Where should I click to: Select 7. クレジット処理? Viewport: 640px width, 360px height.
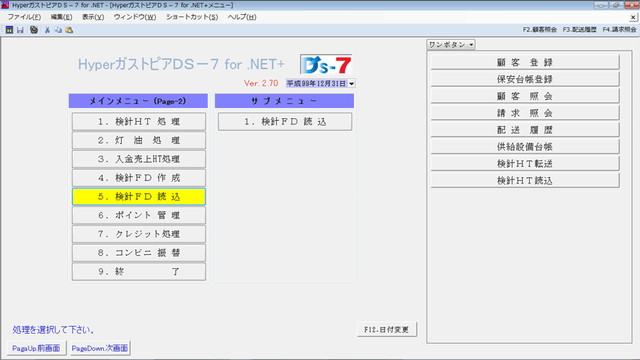(x=139, y=234)
